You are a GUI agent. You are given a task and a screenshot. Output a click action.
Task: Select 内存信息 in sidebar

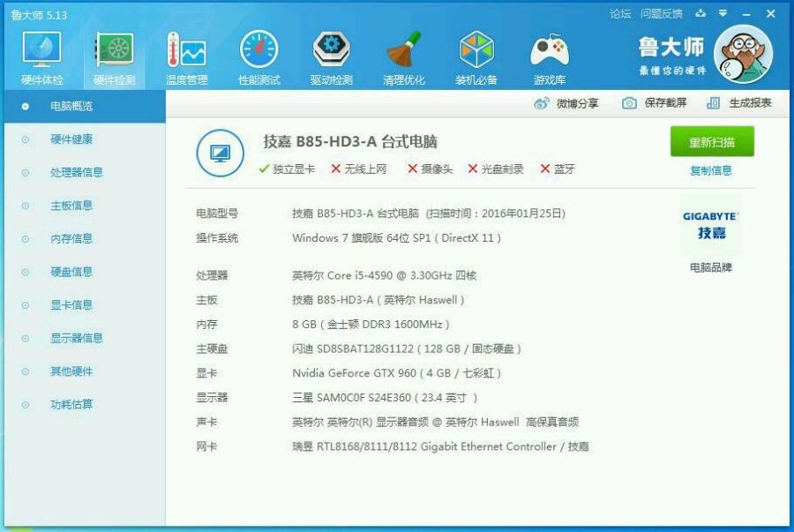[x=85, y=239]
